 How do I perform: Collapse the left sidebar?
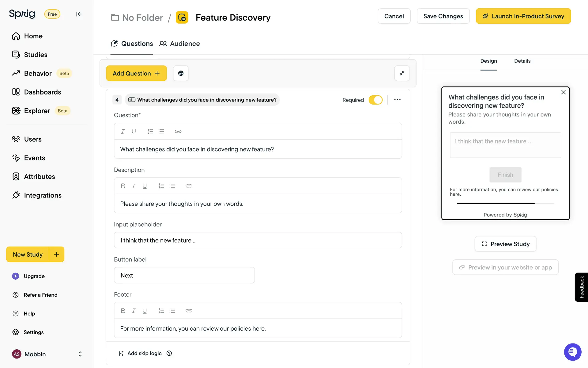79,14
